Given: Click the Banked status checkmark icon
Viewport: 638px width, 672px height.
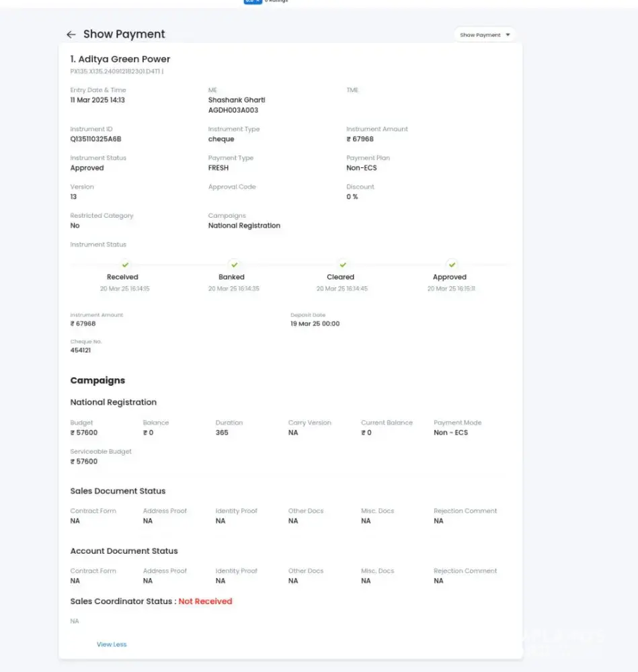Looking at the screenshot, I should [x=234, y=265].
